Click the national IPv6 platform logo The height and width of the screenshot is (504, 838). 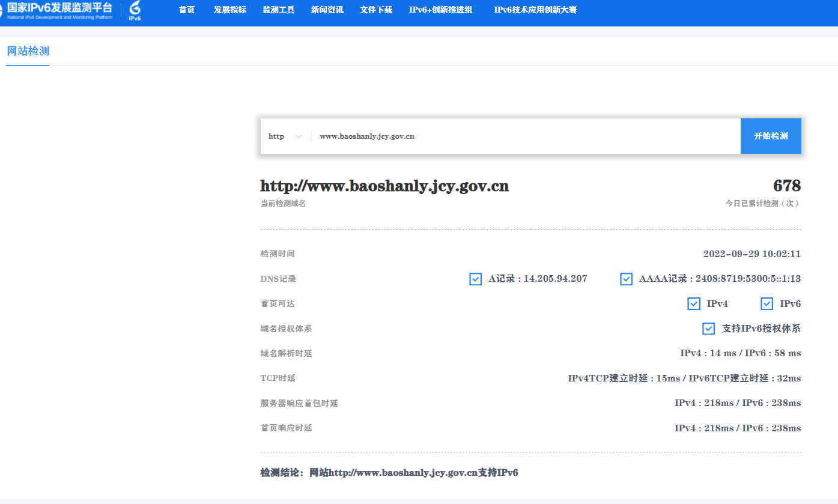pyautogui.click(x=57, y=10)
